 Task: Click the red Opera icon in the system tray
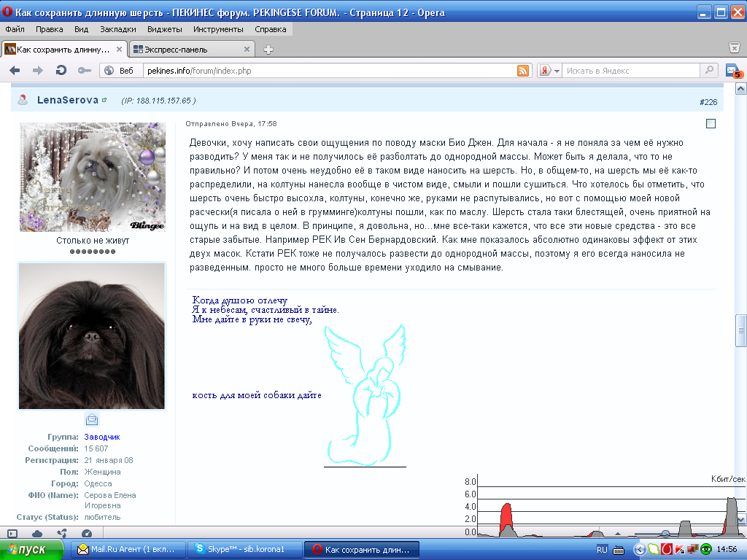pyautogui.click(x=667, y=550)
